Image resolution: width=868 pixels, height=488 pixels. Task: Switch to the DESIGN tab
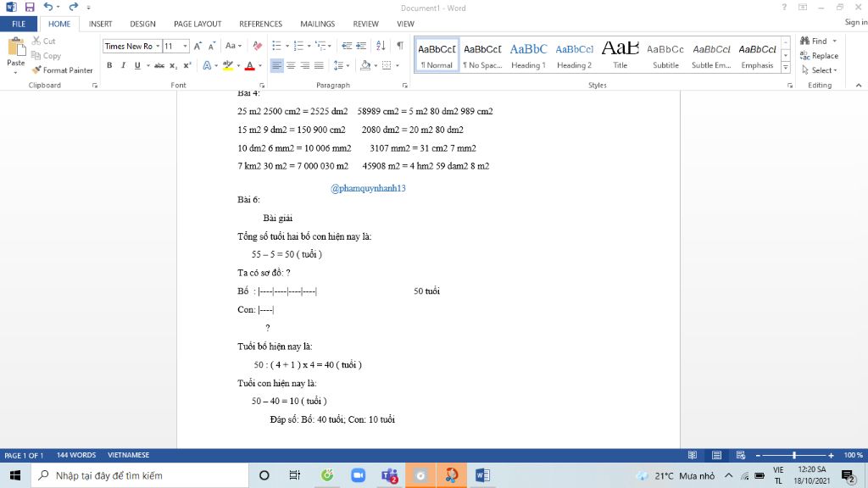(x=142, y=24)
